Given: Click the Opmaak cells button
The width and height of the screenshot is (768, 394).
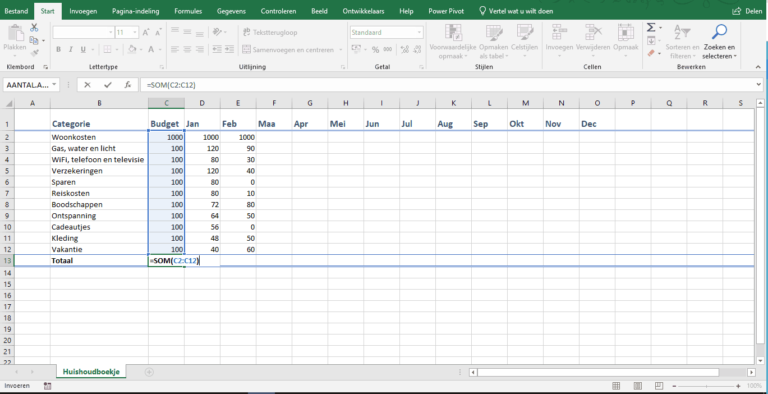Looking at the screenshot, I should [x=625, y=42].
